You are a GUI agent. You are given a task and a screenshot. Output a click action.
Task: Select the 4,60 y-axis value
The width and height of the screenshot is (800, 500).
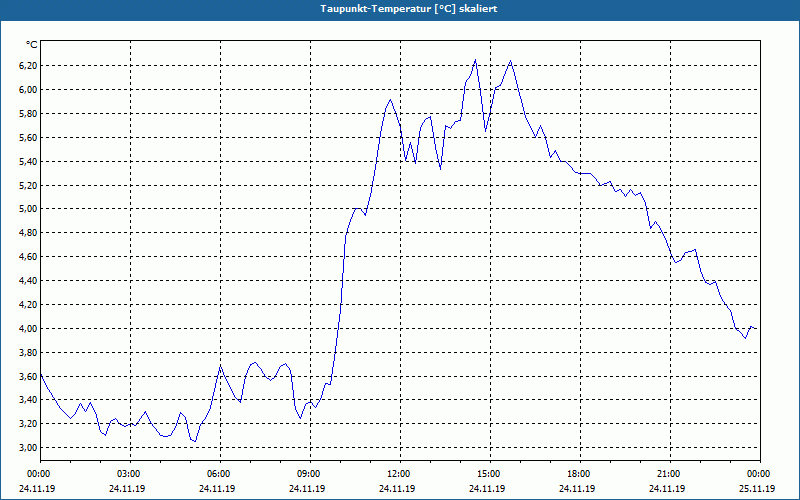pyautogui.click(x=28, y=257)
